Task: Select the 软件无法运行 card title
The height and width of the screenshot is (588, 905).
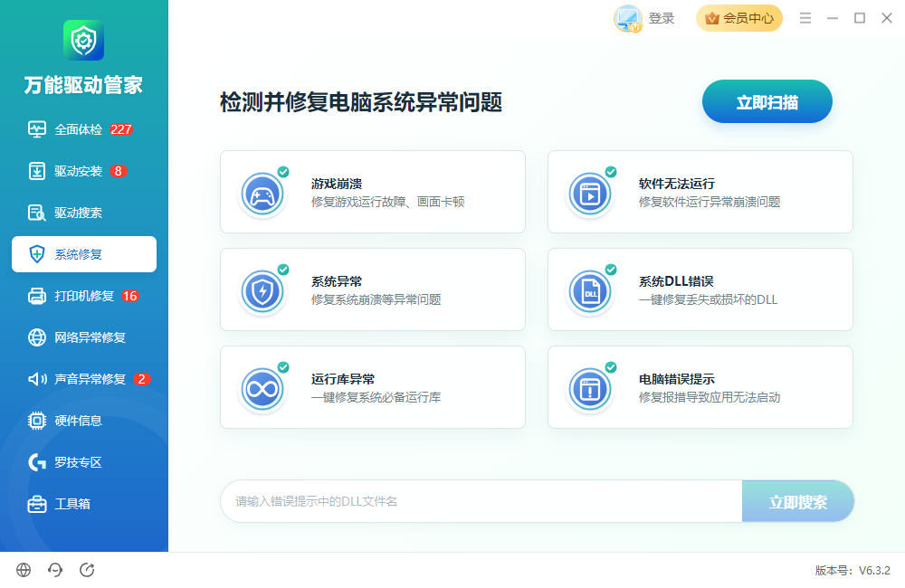Action: pos(676,184)
